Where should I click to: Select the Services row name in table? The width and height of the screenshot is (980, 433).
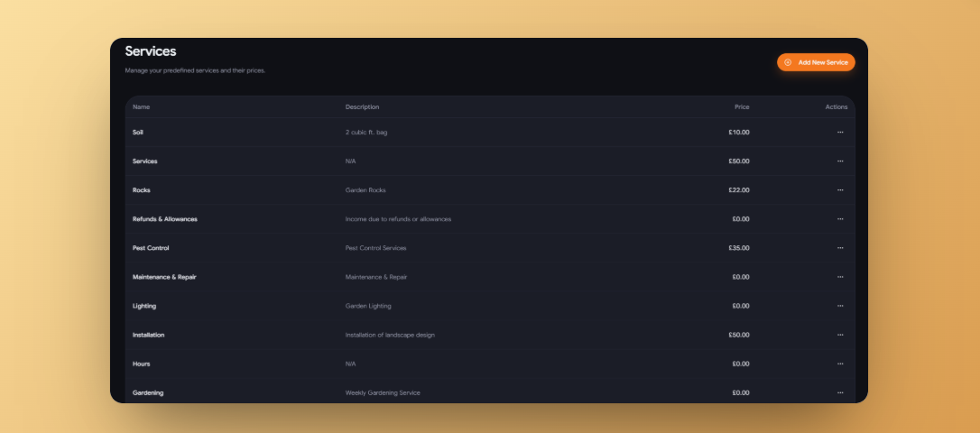click(145, 161)
